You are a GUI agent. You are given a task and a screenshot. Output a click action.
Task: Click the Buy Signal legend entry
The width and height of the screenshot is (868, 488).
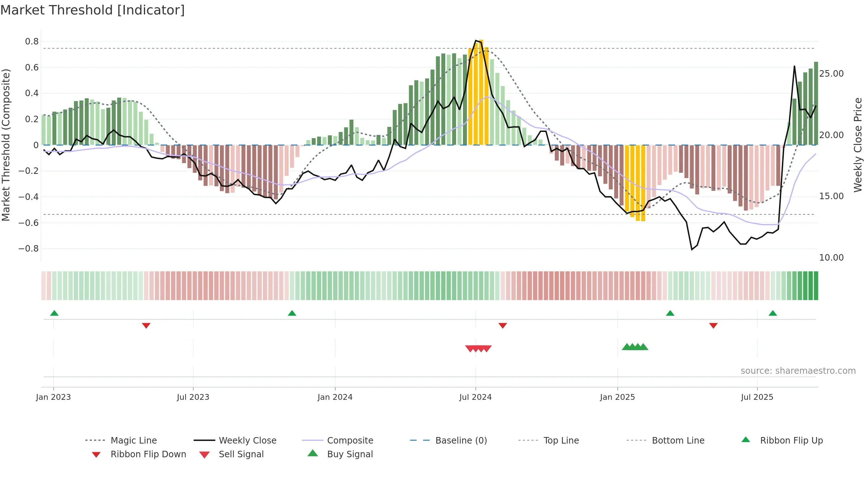pos(340,454)
